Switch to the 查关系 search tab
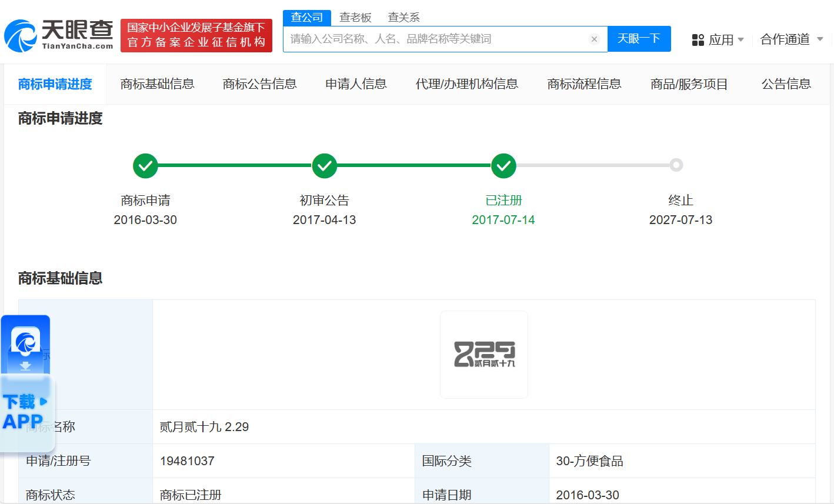 pos(403,18)
